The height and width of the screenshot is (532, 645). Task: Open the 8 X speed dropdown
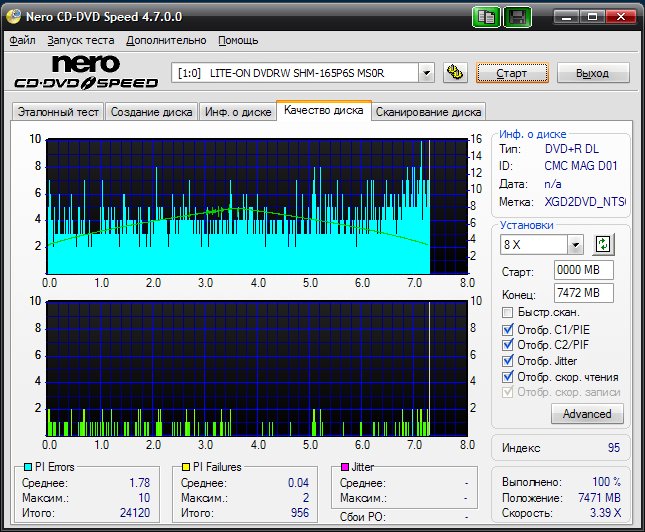pyautogui.click(x=575, y=245)
